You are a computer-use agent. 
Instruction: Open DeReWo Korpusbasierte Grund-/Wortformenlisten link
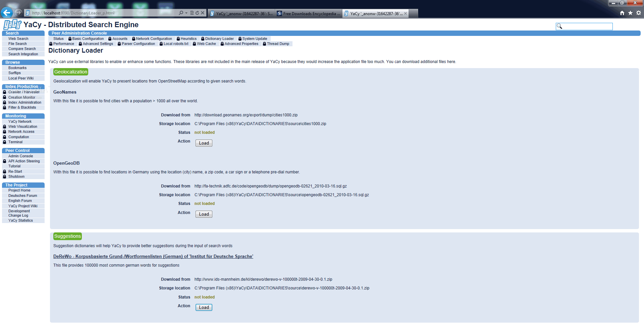coord(153,256)
